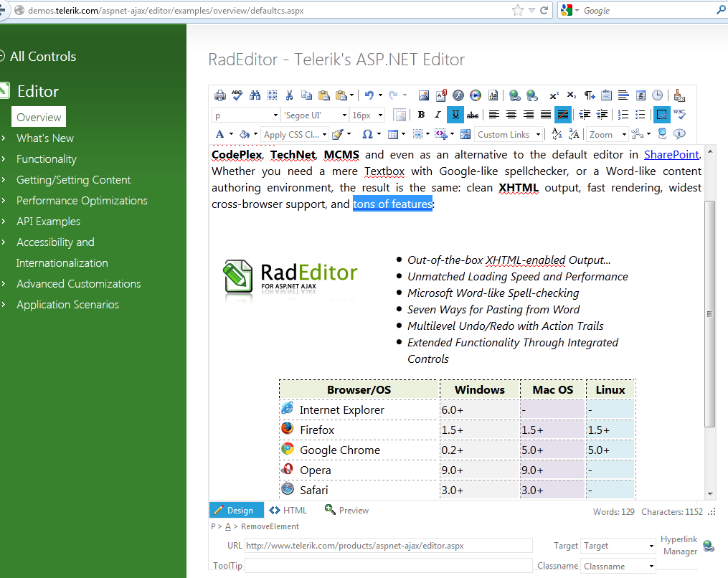Click the Print icon in editor toolbar

pyautogui.click(x=220, y=95)
